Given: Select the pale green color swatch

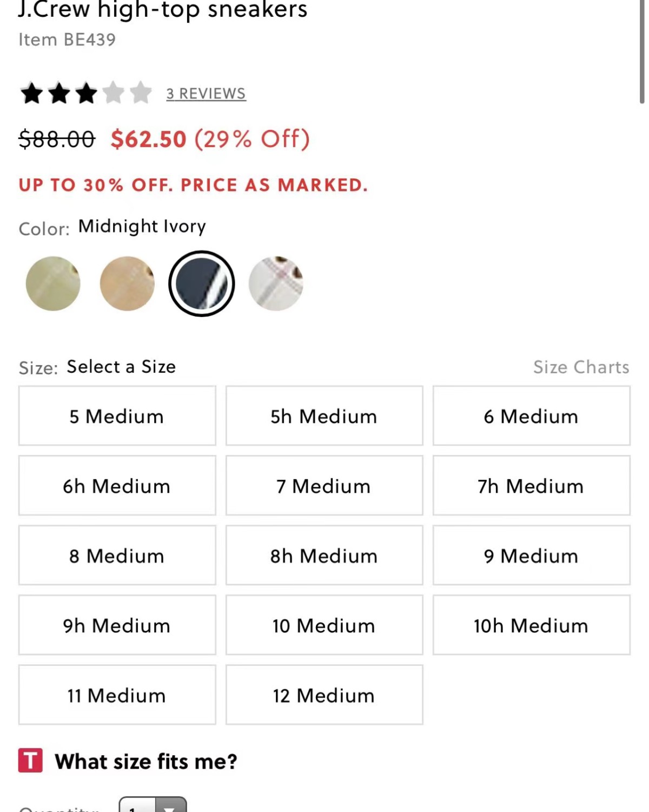Looking at the screenshot, I should click(x=53, y=283).
